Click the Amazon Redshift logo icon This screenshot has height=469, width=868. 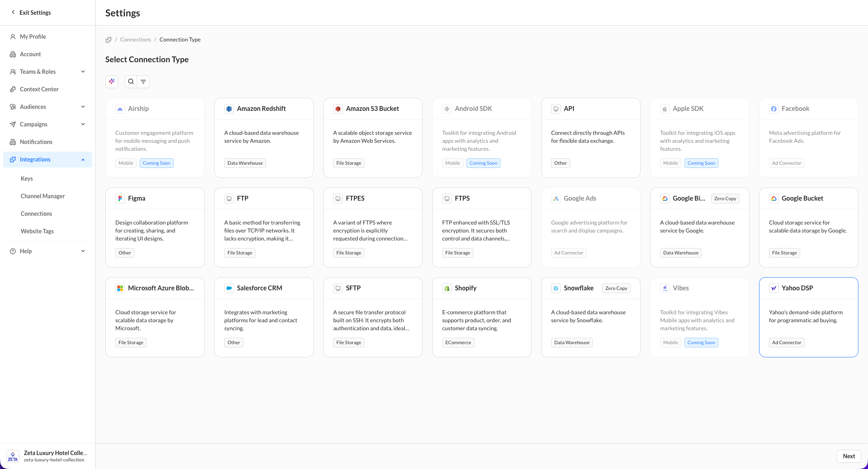pos(229,109)
